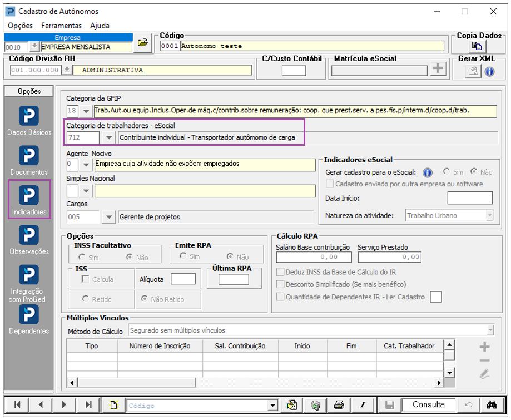511x420 pixels.
Task: Click the undo arrow icon
Action: tap(468, 405)
